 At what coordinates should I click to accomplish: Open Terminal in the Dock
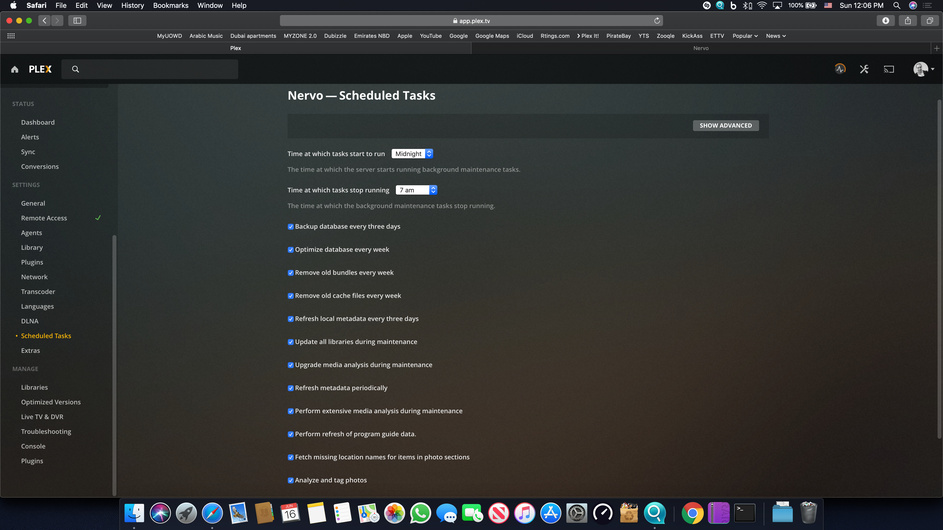click(x=745, y=513)
